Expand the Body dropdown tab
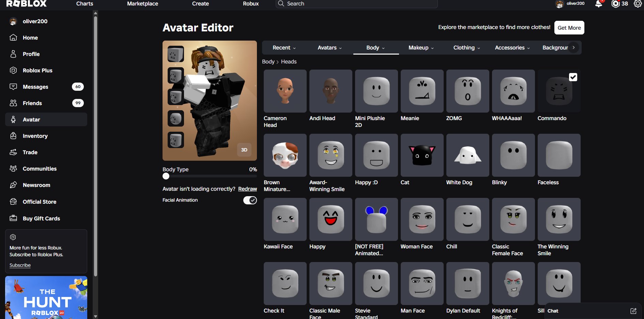The image size is (644, 319). point(375,48)
